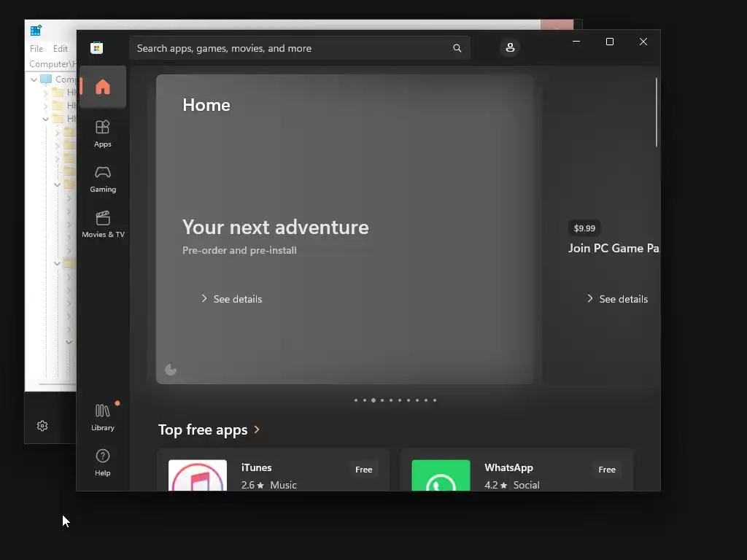The height and width of the screenshot is (560, 747).
Task: Click the Your next adventure heading
Action: 275,227
